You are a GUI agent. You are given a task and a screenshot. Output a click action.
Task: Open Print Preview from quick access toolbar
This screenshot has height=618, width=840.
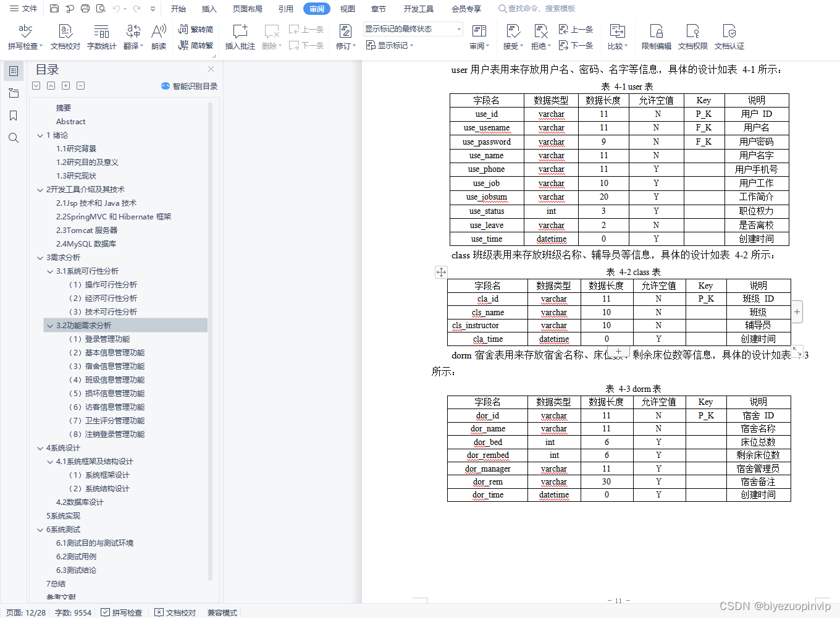coord(101,9)
